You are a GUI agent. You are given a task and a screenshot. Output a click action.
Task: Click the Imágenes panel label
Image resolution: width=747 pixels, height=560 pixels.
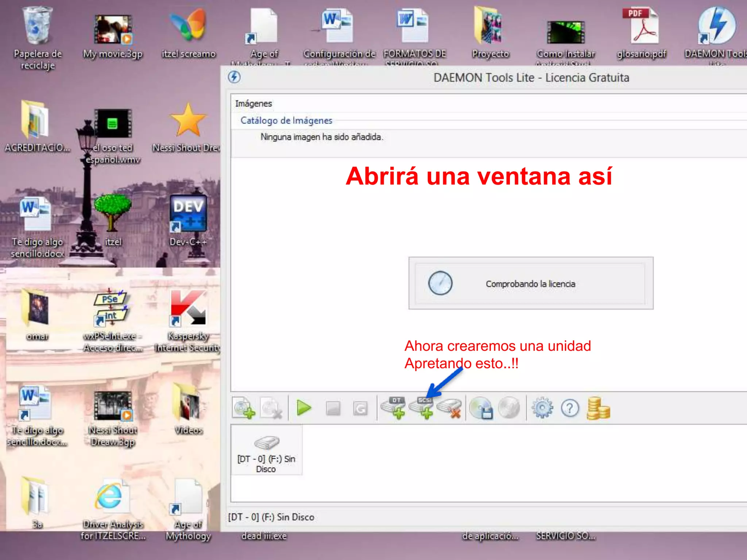tap(253, 104)
